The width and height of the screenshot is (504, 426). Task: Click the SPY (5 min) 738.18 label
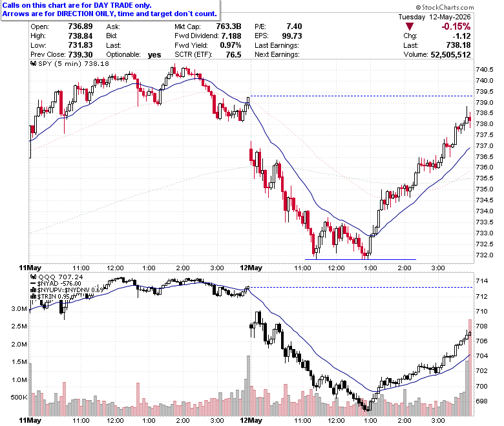pyautogui.click(x=74, y=63)
